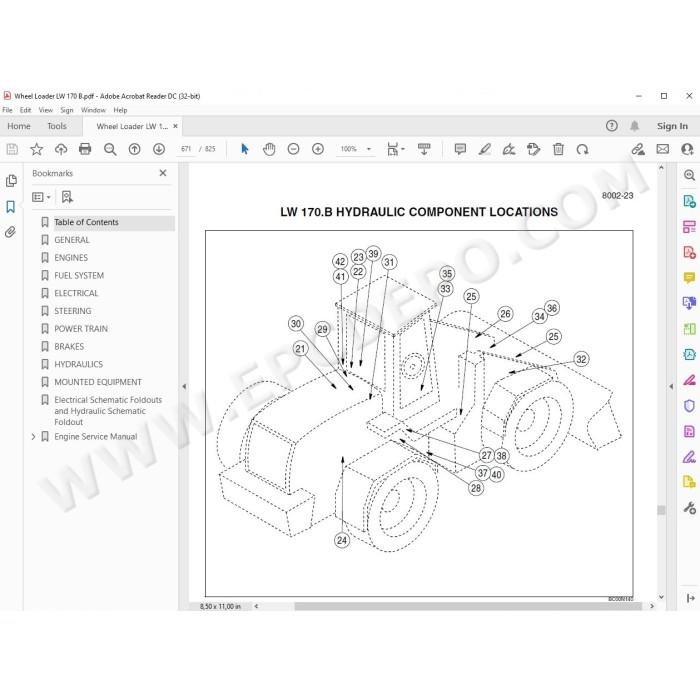Enable scrolling read mode icon
Viewport: 700px width, 700px height.
point(424,149)
